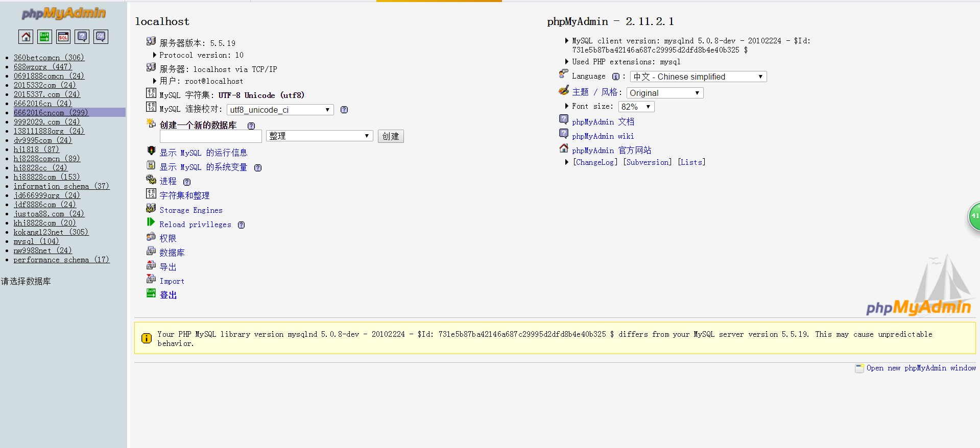980x448 pixels.
Task: Click help icon next to Reload privileges
Action: [242, 225]
